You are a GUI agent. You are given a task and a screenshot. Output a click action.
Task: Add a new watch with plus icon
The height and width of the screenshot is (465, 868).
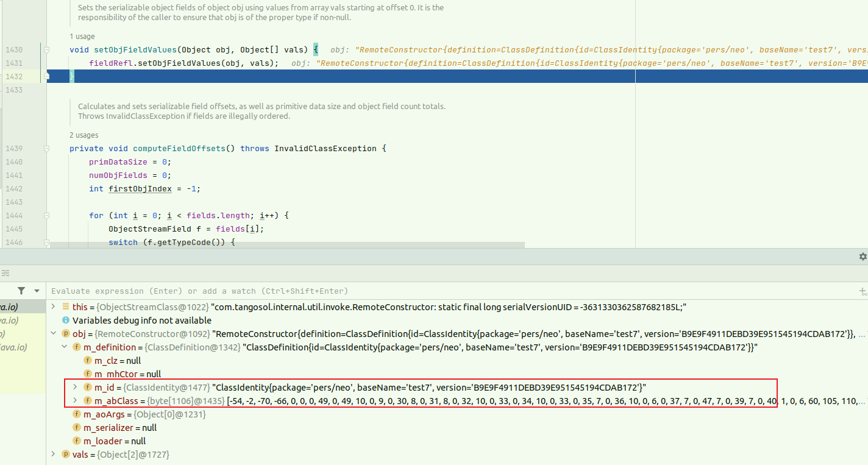coord(863,291)
